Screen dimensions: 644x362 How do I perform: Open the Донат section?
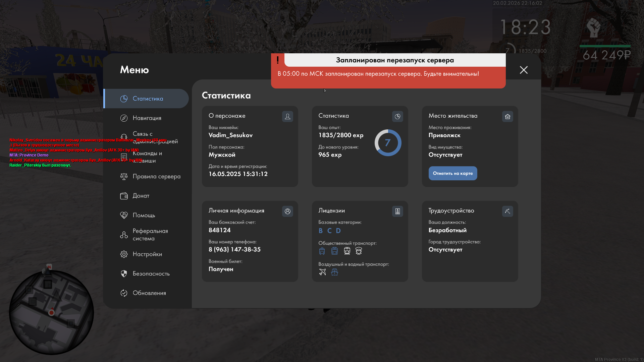(x=141, y=196)
